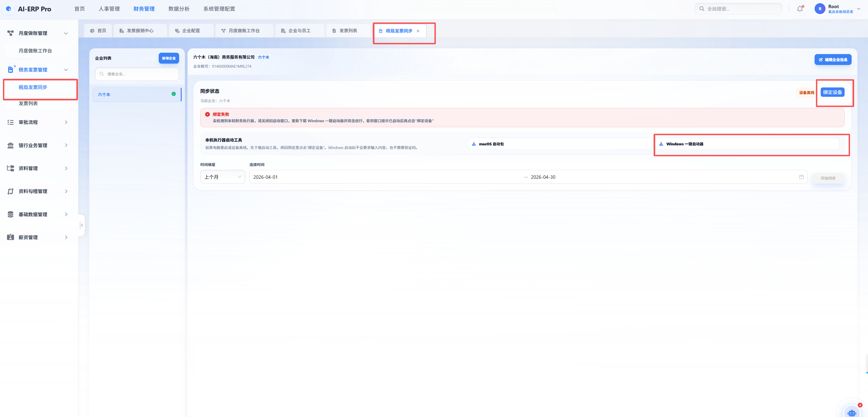Click the calendar icon in date range

coord(801,177)
